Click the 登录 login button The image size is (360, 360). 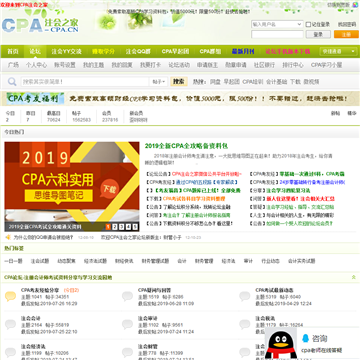[318, 34]
